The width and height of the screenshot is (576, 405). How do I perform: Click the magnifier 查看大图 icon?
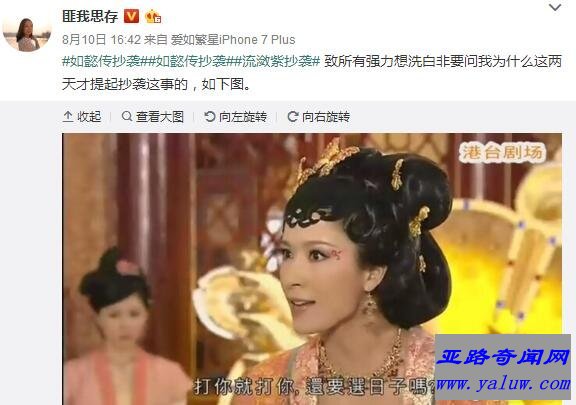tap(127, 117)
